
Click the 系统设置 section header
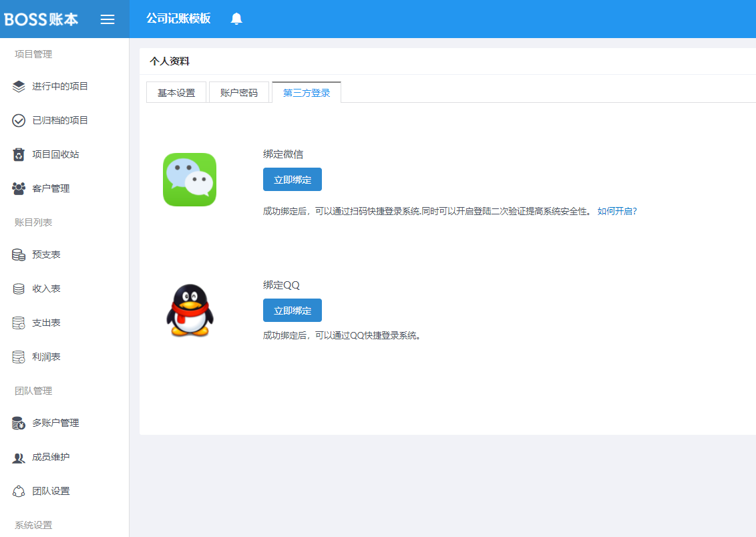coord(33,525)
